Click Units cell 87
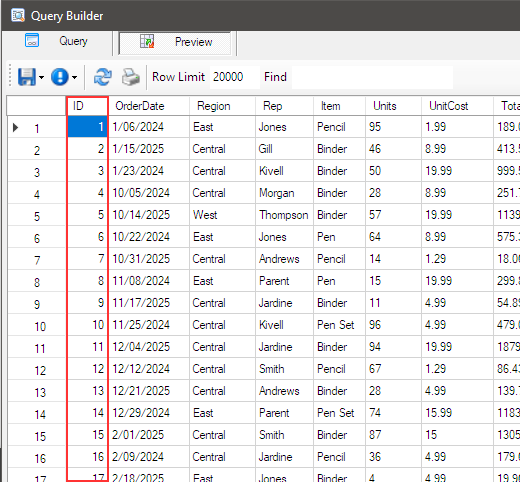This screenshot has width=520, height=482. pos(393,435)
